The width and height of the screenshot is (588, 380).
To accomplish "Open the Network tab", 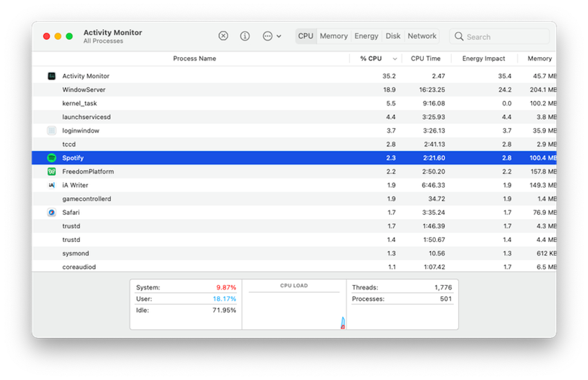I will click(x=422, y=36).
